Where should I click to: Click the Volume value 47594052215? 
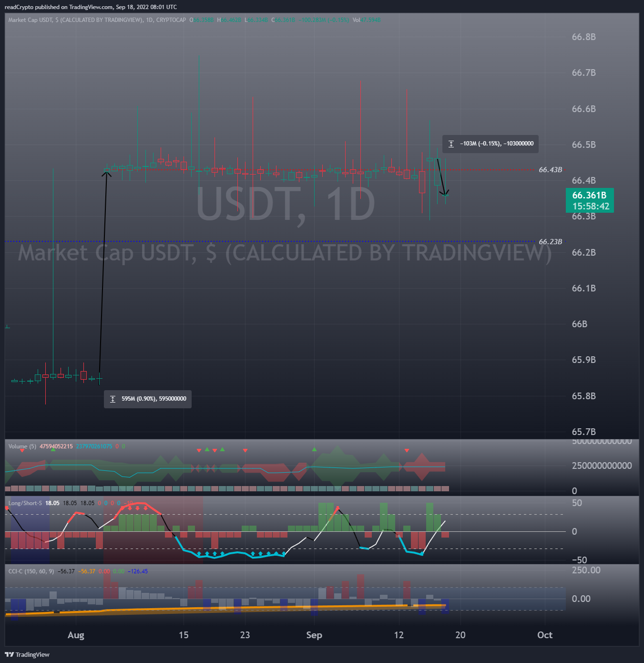click(56, 446)
